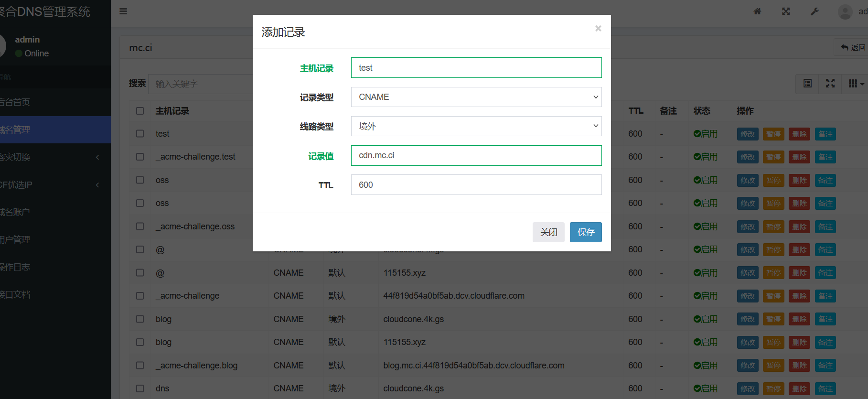Click 暂停 for the _acme-challenge row
This screenshot has width=868, height=399.
[773, 296]
